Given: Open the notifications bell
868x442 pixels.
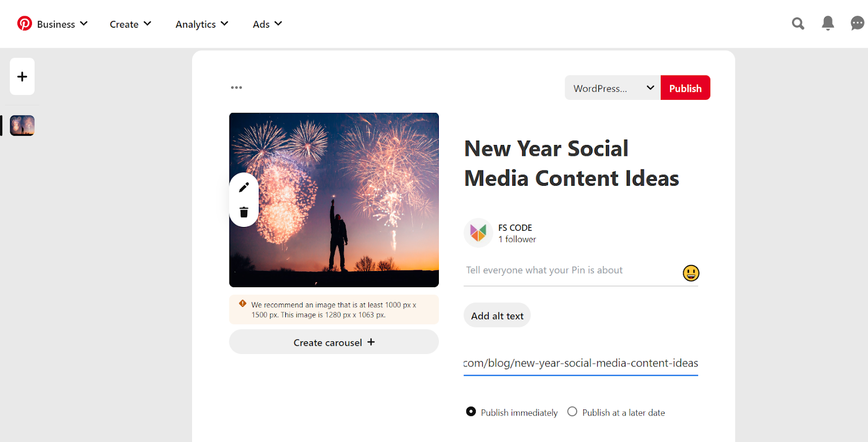Looking at the screenshot, I should [828, 23].
